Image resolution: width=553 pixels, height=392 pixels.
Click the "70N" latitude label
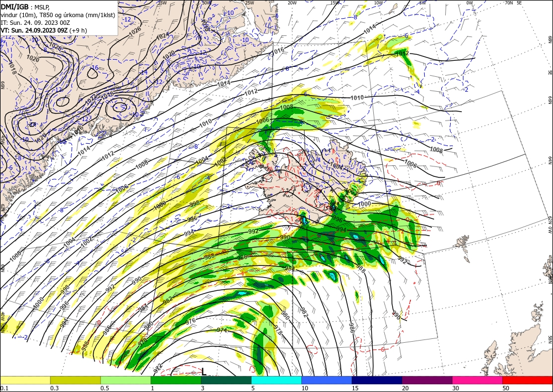(509, 3)
